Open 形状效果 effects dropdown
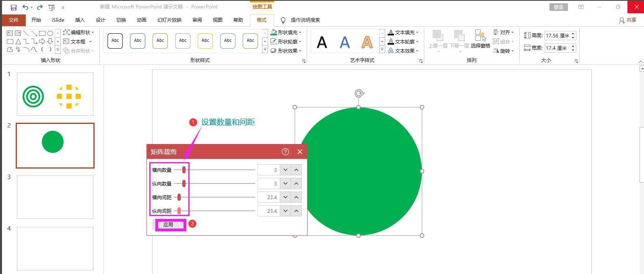 coord(286,51)
